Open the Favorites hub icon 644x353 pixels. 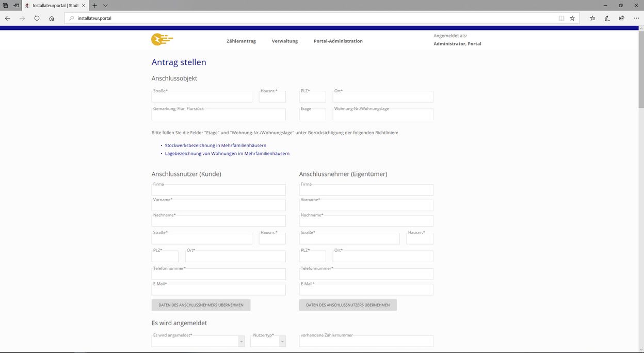[592, 18]
